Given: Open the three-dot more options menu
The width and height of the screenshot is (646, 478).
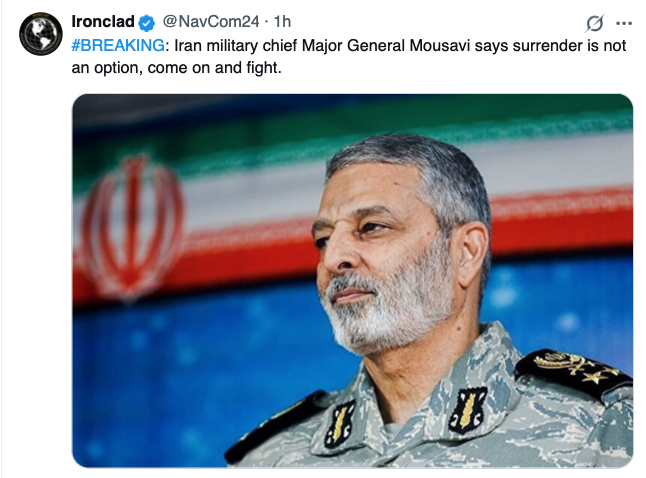Looking at the screenshot, I should click(x=625, y=23).
